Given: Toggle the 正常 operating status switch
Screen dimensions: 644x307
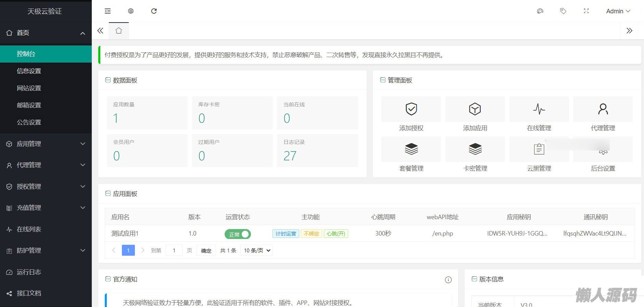Looking at the screenshot, I should [238, 234].
